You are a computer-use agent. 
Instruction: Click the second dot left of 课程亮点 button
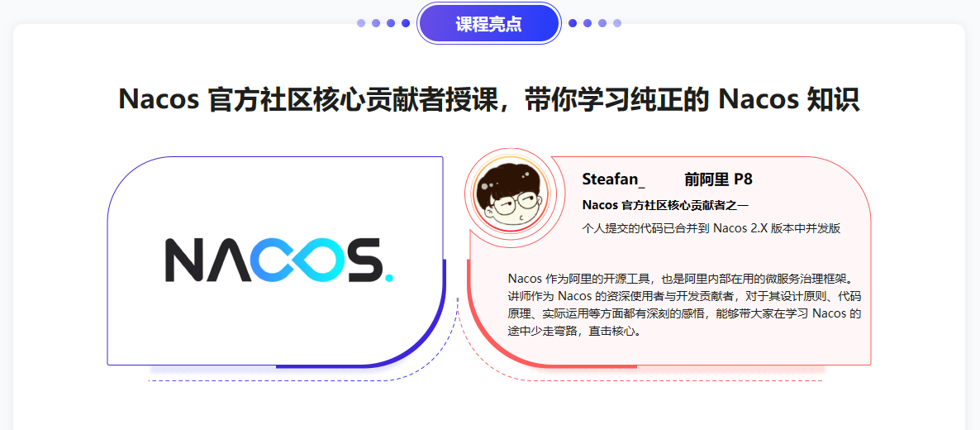[391, 23]
